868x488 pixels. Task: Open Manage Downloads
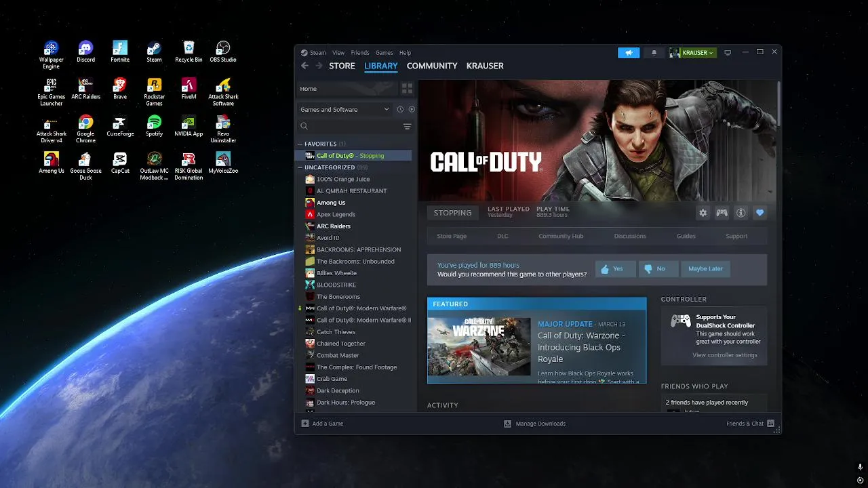[x=534, y=424]
